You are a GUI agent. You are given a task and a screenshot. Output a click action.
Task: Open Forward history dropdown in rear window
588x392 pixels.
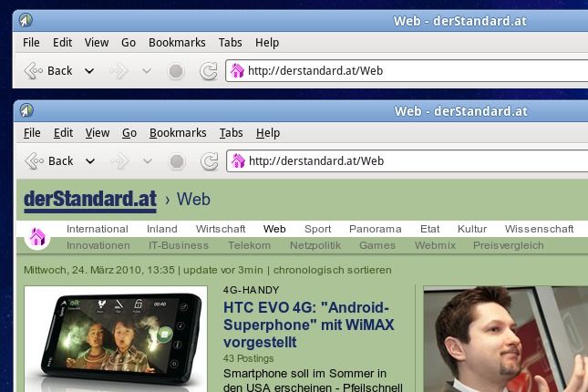[147, 71]
